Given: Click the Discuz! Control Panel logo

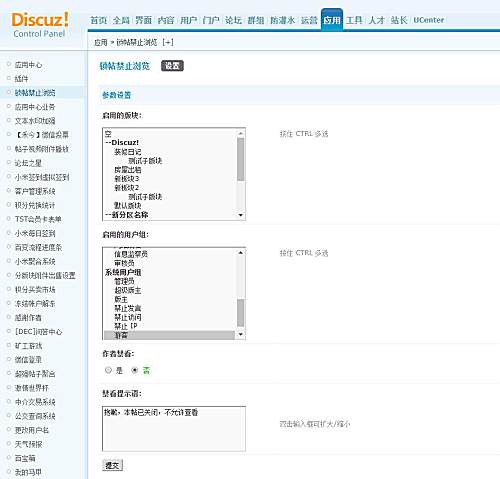Looking at the screenshot, I should [x=40, y=25].
